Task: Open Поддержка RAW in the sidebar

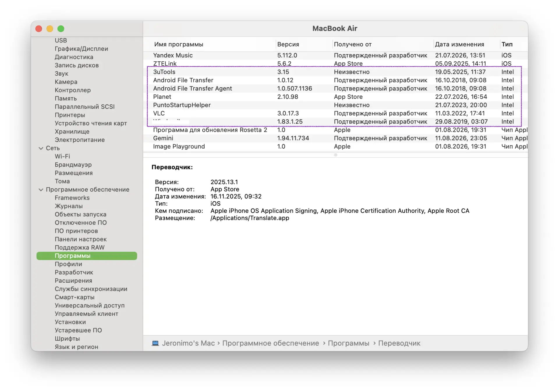Action: pos(79,248)
